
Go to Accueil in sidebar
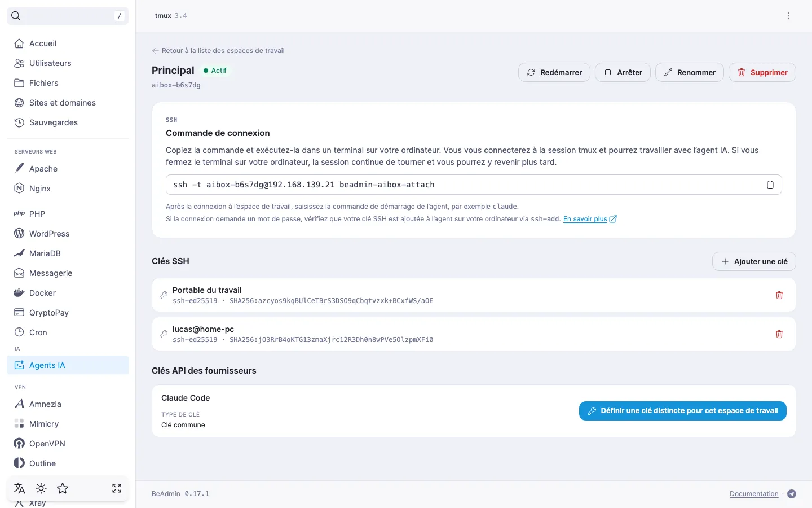pyautogui.click(x=68, y=43)
